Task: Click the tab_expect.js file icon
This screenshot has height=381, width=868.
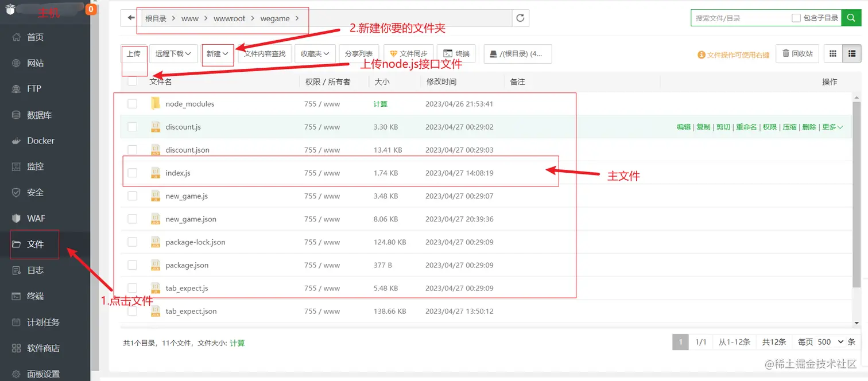Action: (x=156, y=288)
